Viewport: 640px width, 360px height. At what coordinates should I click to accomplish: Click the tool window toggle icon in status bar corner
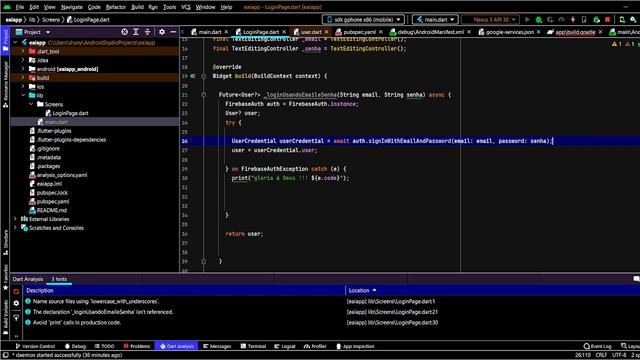pyautogui.click(x=5, y=355)
